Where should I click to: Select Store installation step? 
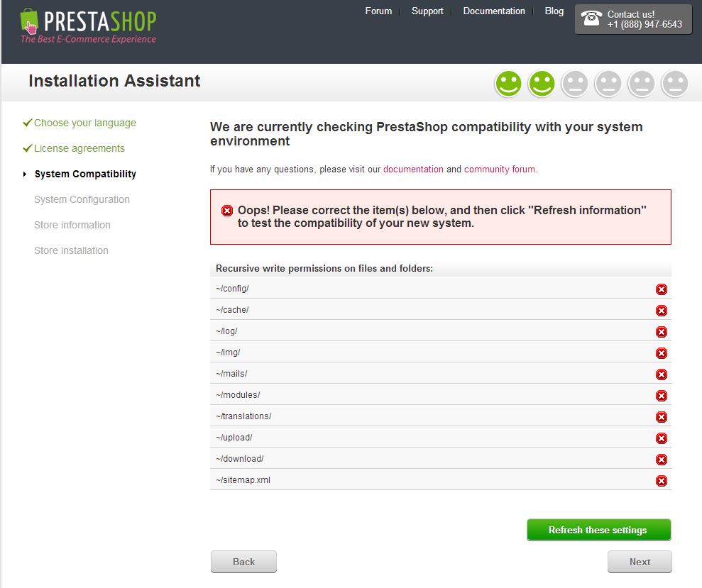pyautogui.click(x=71, y=250)
